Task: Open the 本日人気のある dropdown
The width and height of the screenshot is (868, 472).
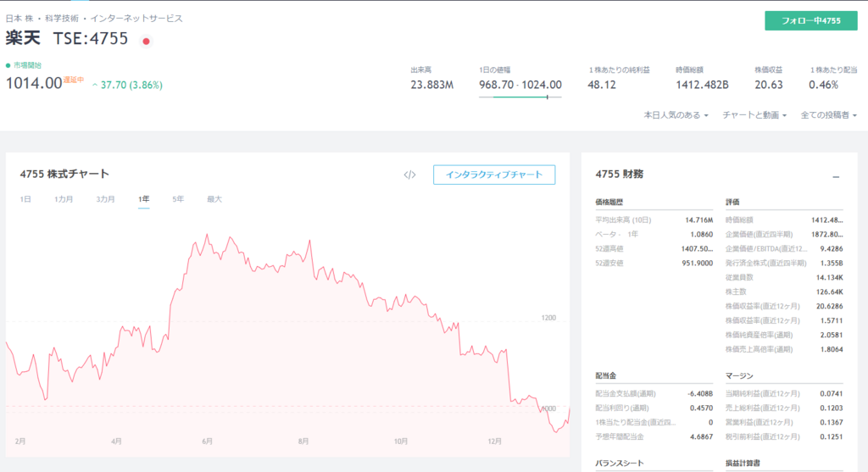Action: click(676, 115)
